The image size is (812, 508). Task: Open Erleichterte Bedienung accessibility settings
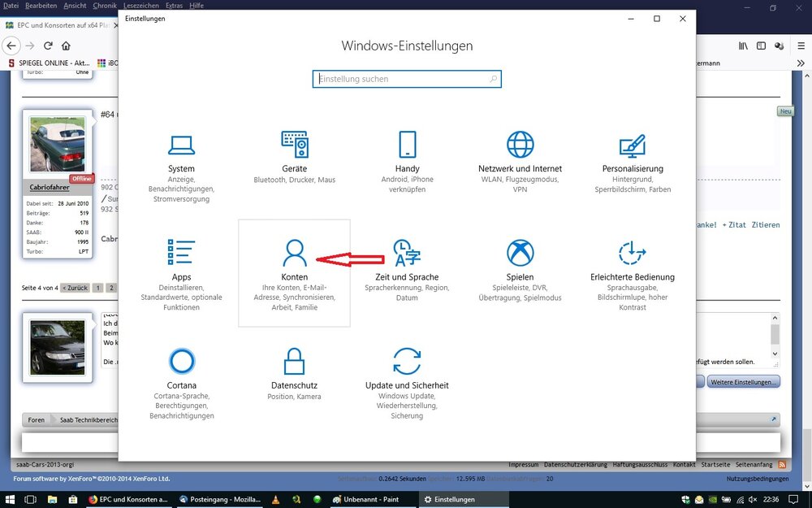click(x=633, y=275)
